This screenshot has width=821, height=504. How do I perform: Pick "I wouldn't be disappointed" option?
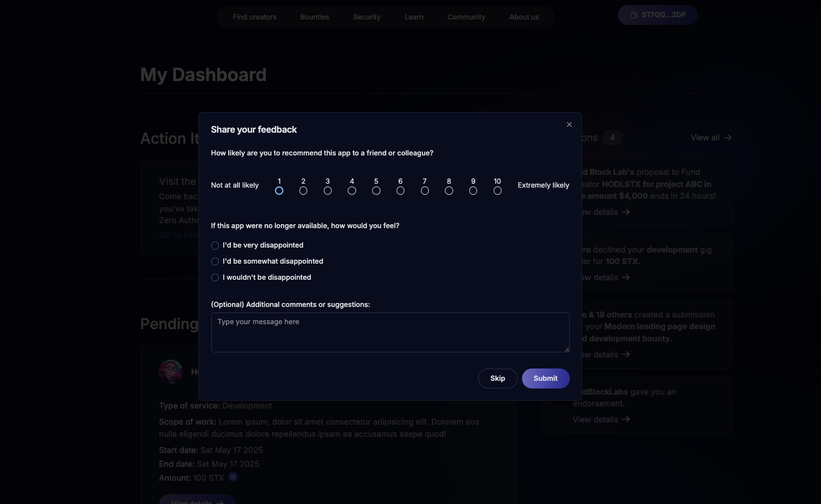[x=215, y=278]
